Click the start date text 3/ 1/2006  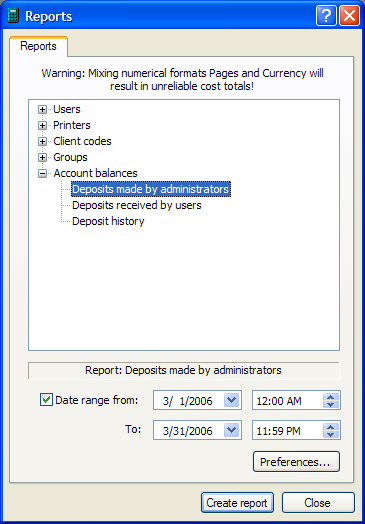188,401
